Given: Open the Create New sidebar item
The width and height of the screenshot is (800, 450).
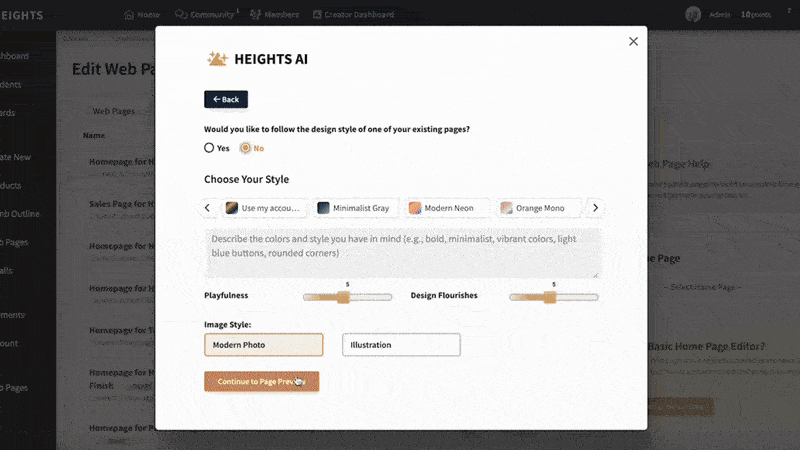Looking at the screenshot, I should [x=15, y=157].
